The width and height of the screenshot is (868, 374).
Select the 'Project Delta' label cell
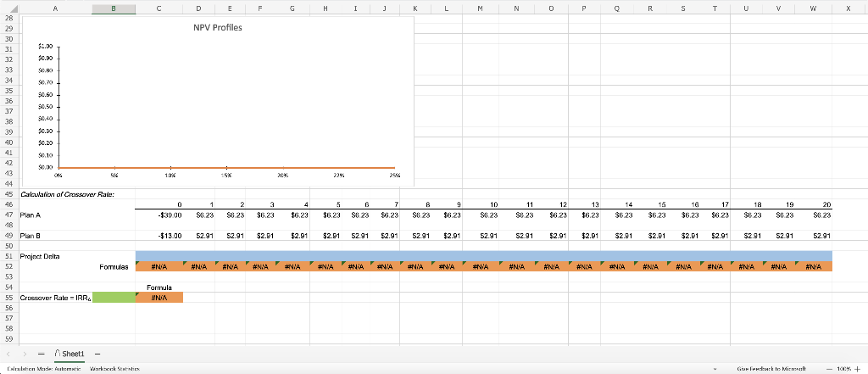pyautogui.click(x=55, y=256)
